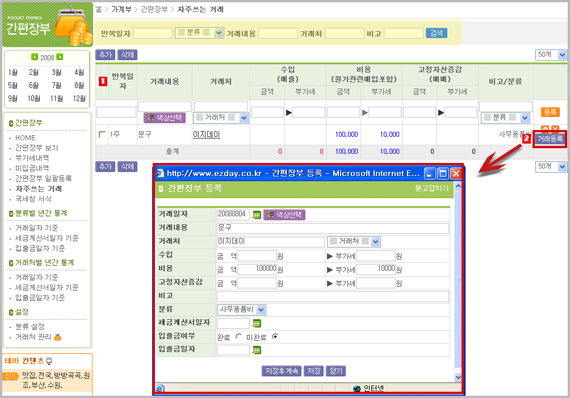
Task: Open the top 50개 page-size dropdown
Action: coord(551,55)
